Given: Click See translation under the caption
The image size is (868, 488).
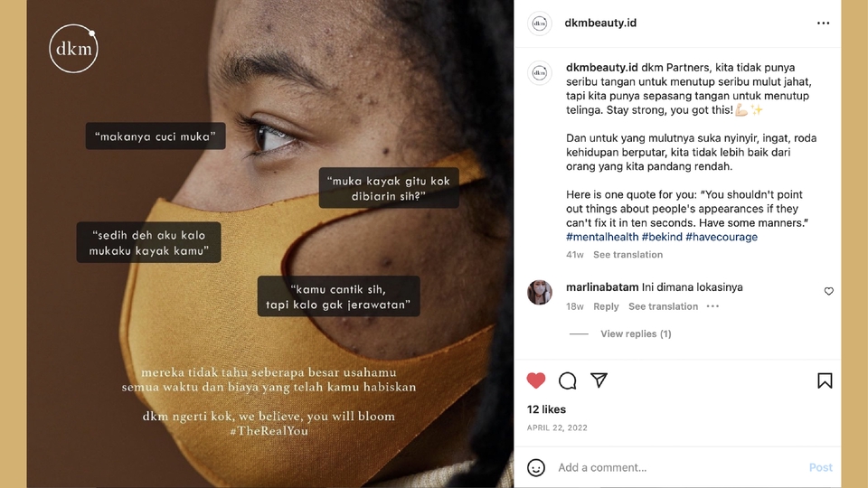Looking at the screenshot, I should coord(627,255).
